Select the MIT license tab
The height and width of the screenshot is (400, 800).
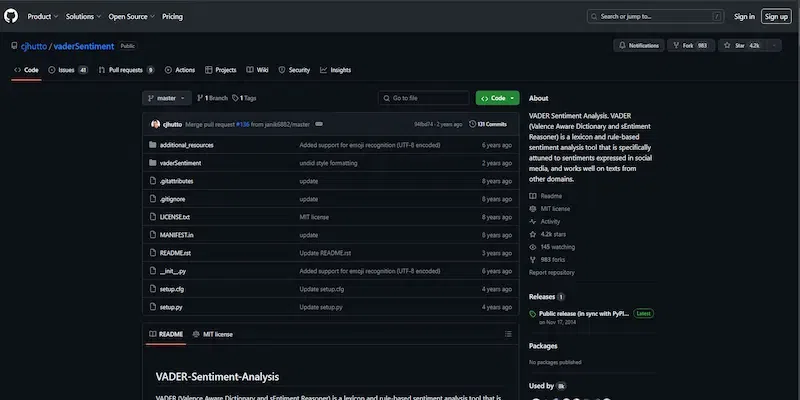(212, 334)
